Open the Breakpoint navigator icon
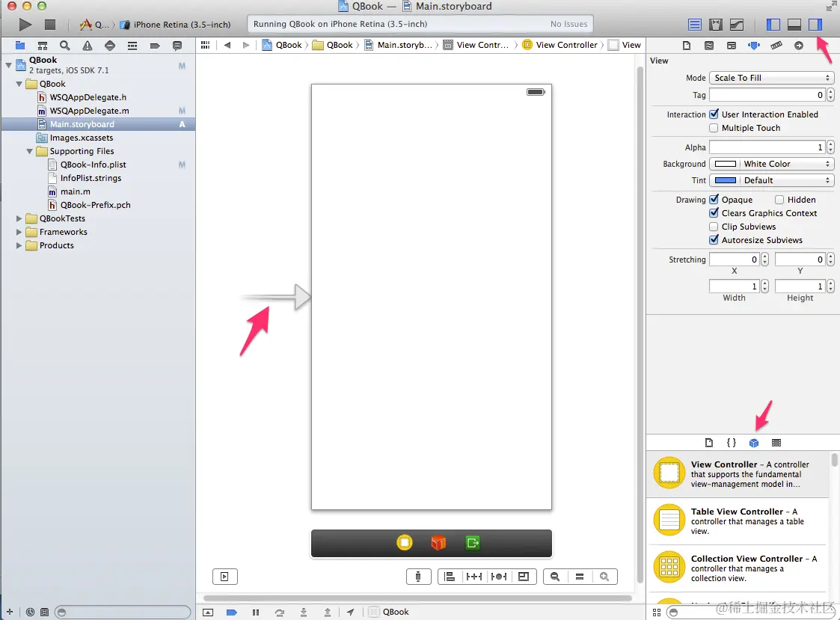 [155, 46]
